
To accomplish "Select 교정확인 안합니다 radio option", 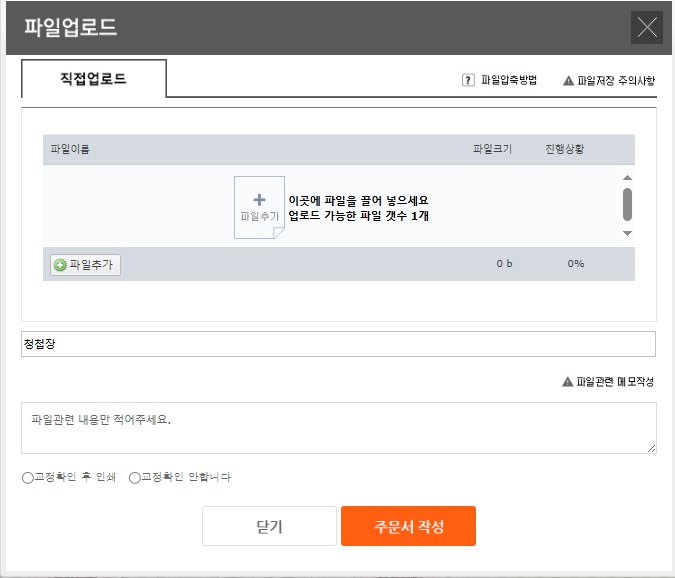I will [135, 478].
